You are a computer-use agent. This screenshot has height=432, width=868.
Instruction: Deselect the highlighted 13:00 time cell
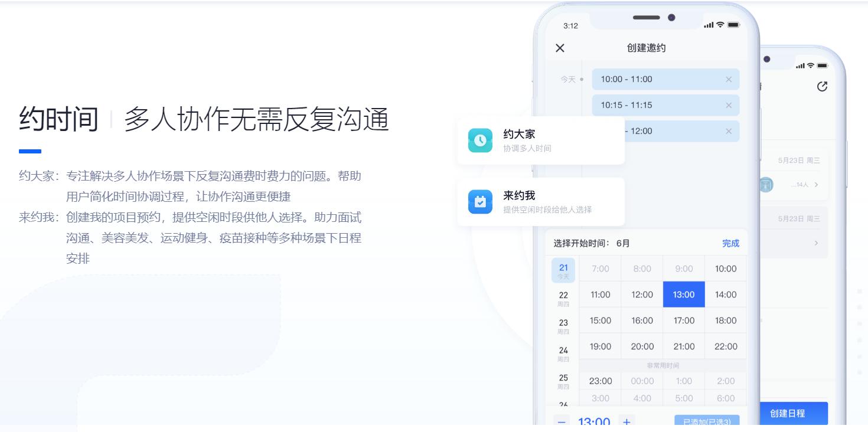pos(684,294)
